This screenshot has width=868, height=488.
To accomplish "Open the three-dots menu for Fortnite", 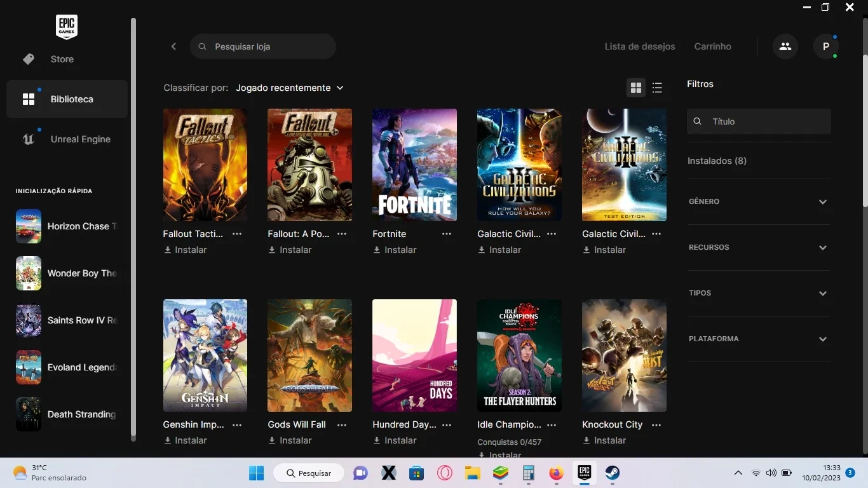I will (x=447, y=234).
